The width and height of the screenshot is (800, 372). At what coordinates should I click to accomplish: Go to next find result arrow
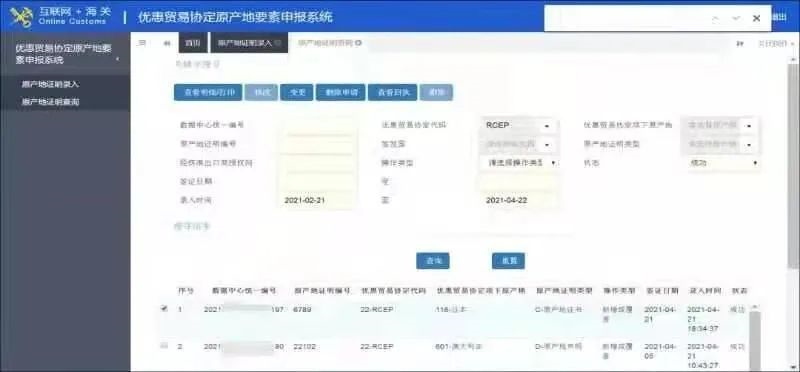736,18
